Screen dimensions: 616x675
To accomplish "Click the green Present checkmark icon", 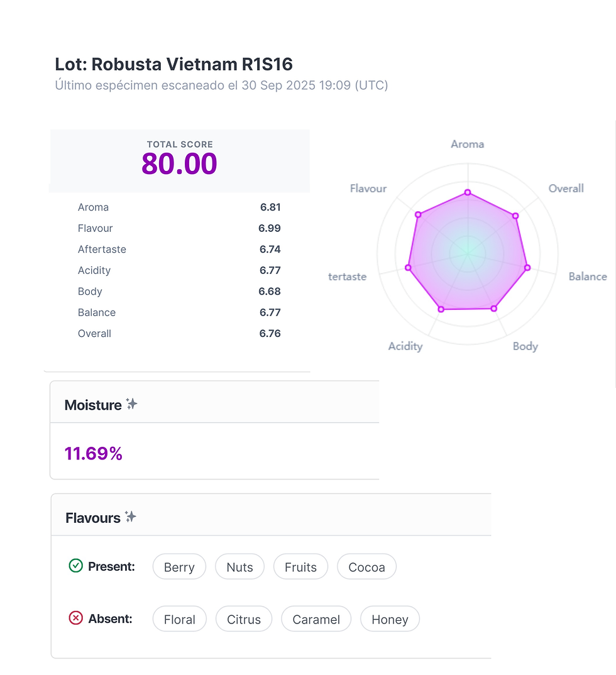I will pos(75,566).
